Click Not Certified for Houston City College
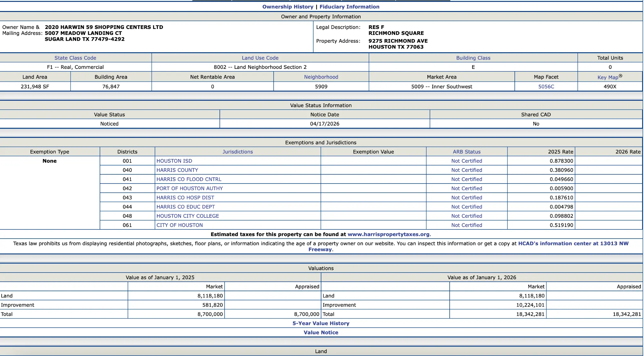644x356 pixels. (x=467, y=216)
